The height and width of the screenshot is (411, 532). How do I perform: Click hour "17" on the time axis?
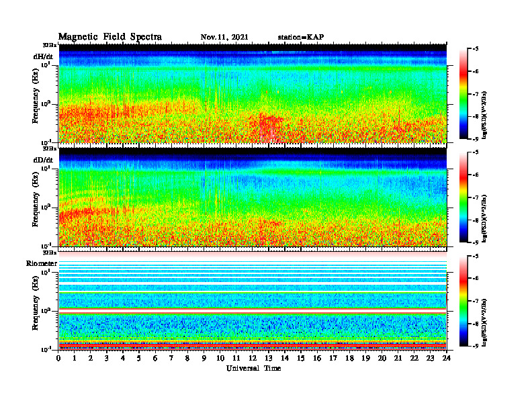point(334,358)
